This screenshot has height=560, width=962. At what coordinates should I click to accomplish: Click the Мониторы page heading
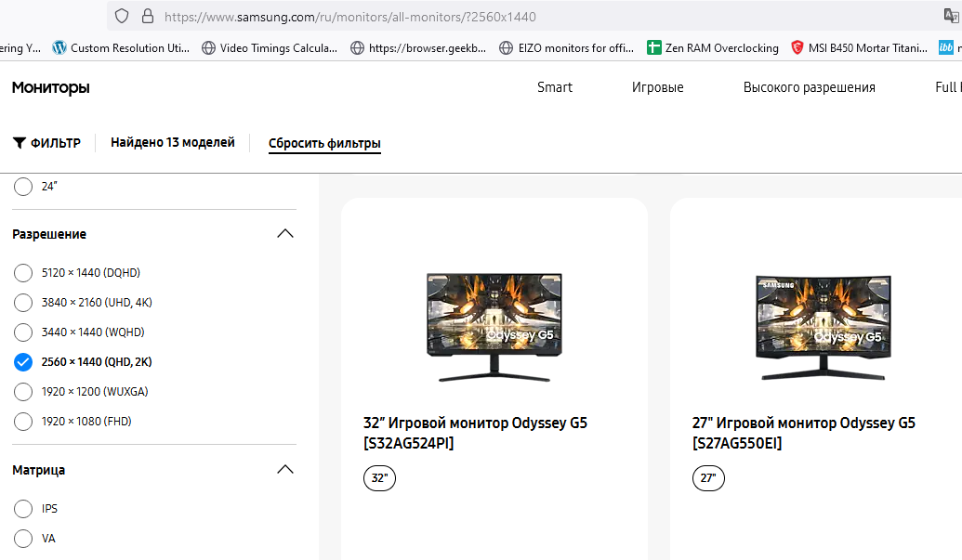click(x=51, y=87)
